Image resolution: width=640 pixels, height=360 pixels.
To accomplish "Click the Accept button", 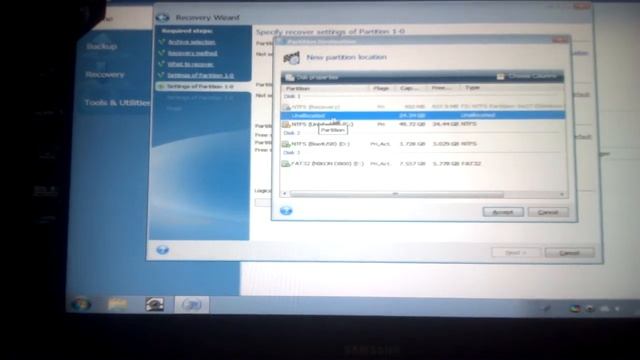I will 503,212.
